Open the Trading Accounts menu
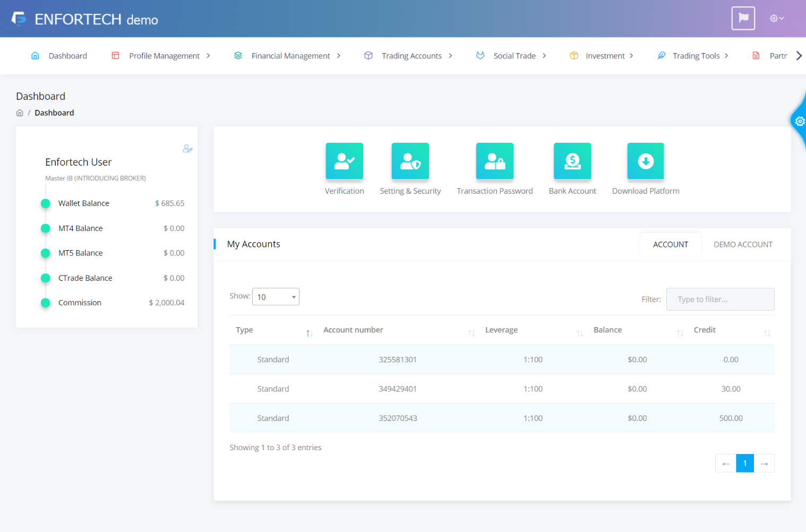Screen dimensions: 806x532 click(x=411, y=56)
